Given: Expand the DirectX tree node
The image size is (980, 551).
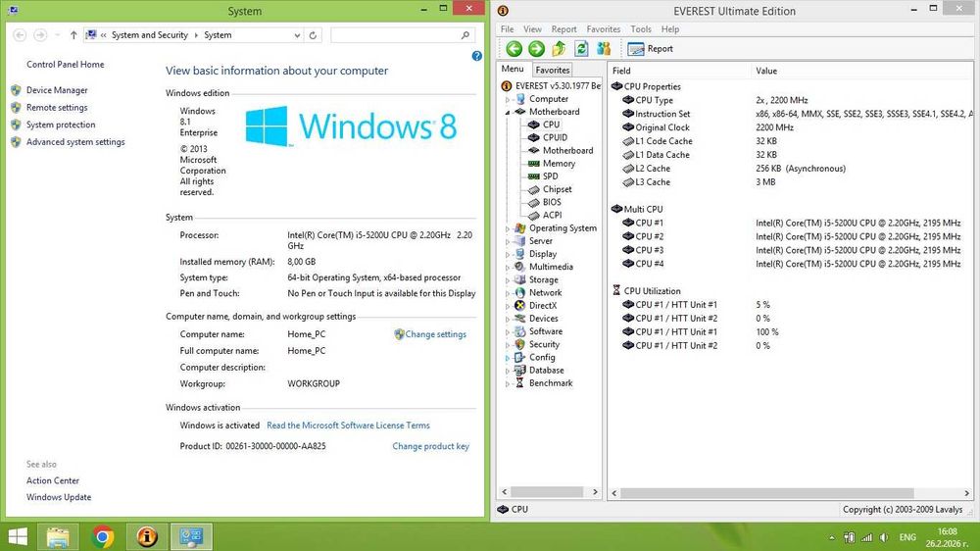Looking at the screenshot, I should [x=508, y=307].
